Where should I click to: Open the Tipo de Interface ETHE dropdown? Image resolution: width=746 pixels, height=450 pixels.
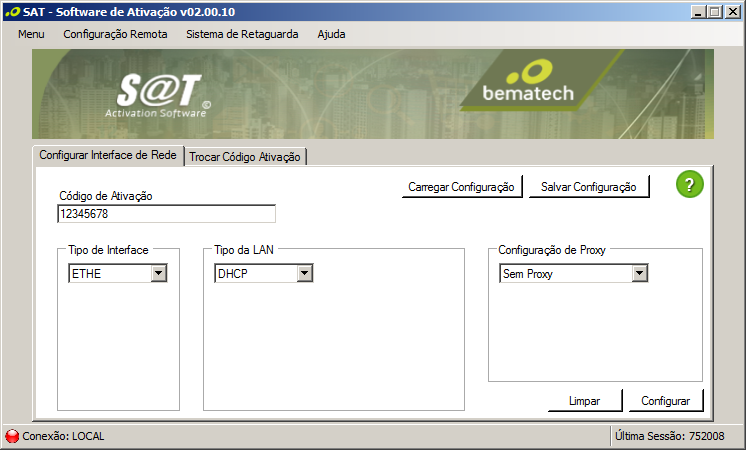point(118,274)
